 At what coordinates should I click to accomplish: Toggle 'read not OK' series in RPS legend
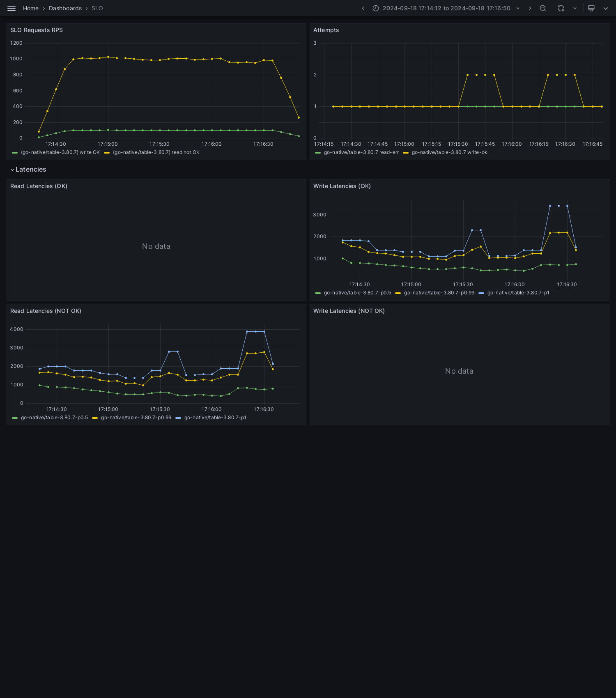pyautogui.click(x=156, y=152)
